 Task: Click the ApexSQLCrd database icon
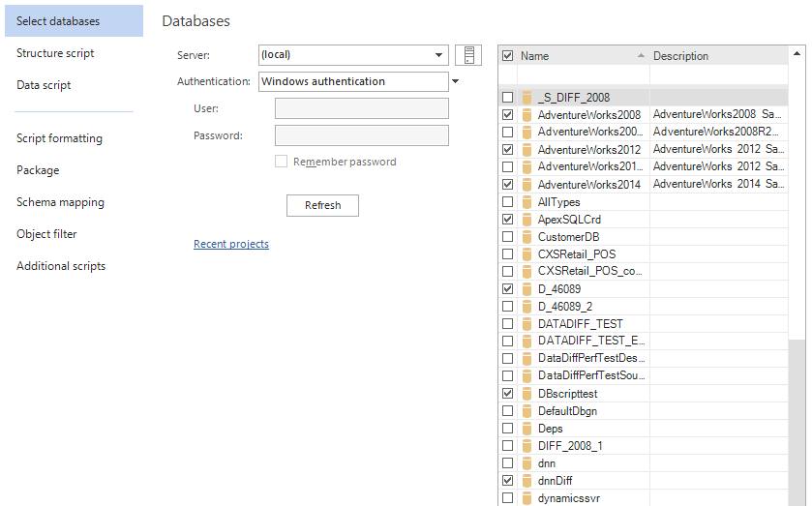[526, 219]
